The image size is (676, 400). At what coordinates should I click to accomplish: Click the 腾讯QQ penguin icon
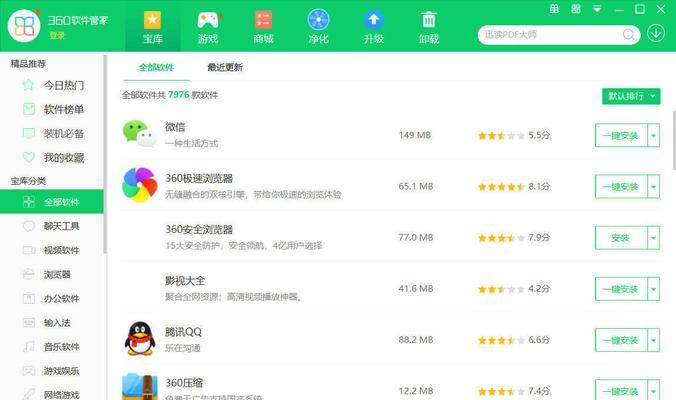140,338
